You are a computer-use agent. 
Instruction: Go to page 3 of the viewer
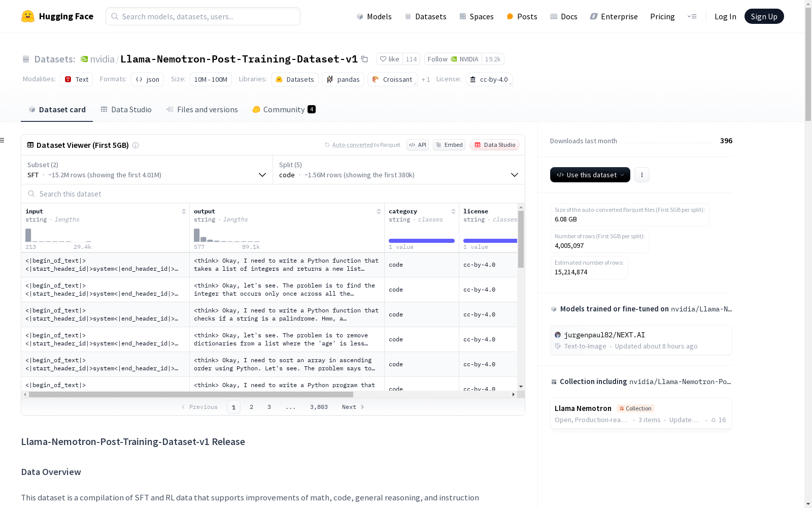(269, 407)
